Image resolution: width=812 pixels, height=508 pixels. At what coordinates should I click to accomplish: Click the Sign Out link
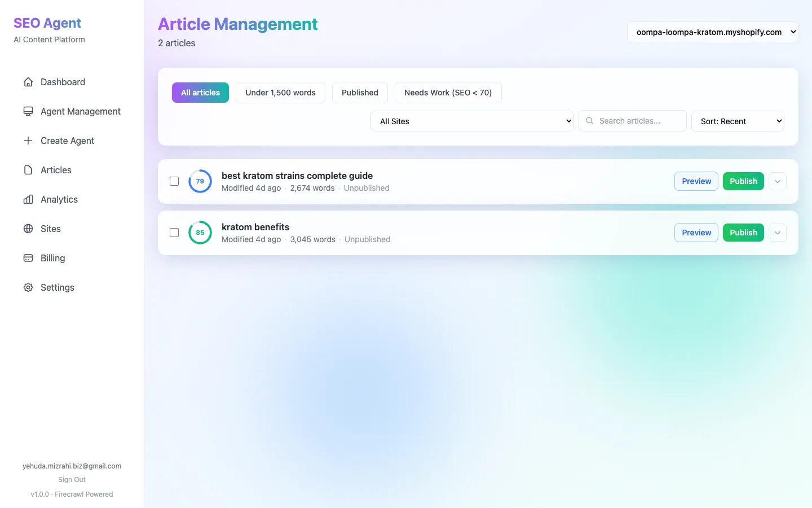(x=72, y=479)
